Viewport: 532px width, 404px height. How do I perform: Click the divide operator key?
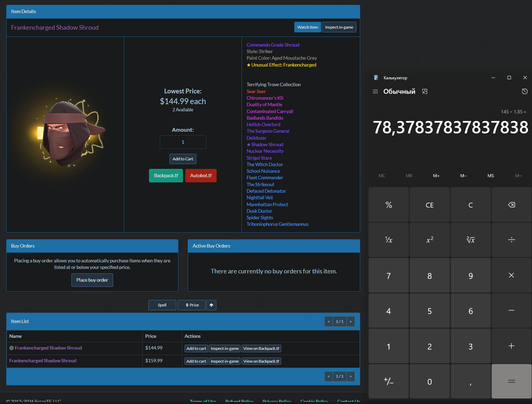tap(512, 240)
